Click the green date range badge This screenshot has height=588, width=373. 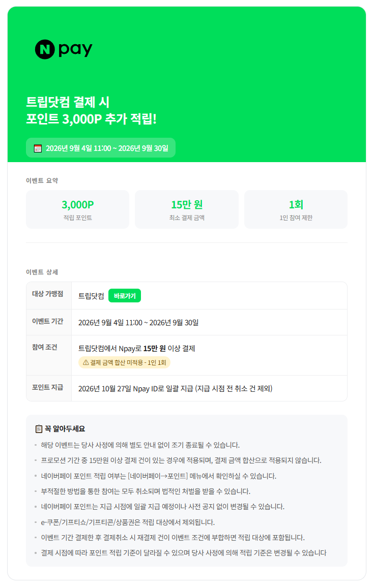coord(101,148)
